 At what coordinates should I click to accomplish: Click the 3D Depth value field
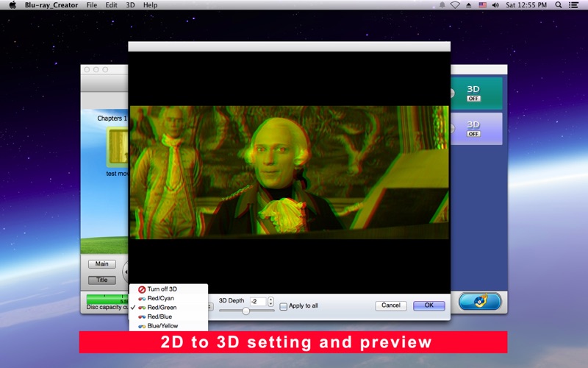coord(258,302)
